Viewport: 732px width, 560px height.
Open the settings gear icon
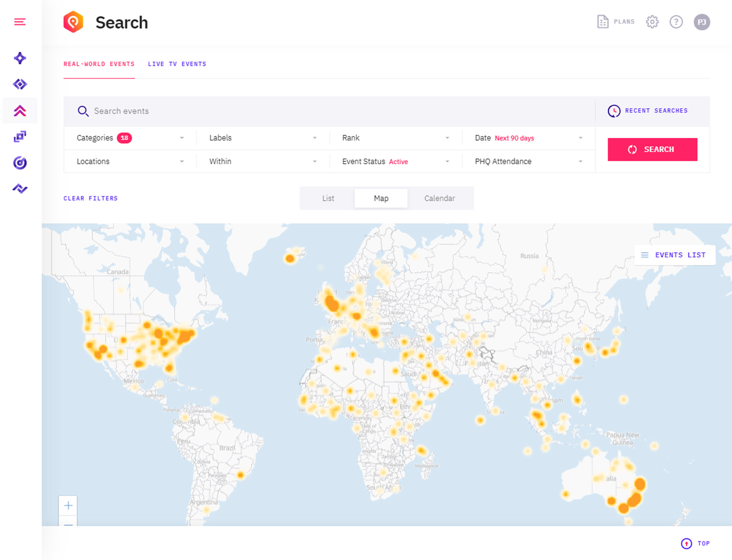[x=652, y=22]
